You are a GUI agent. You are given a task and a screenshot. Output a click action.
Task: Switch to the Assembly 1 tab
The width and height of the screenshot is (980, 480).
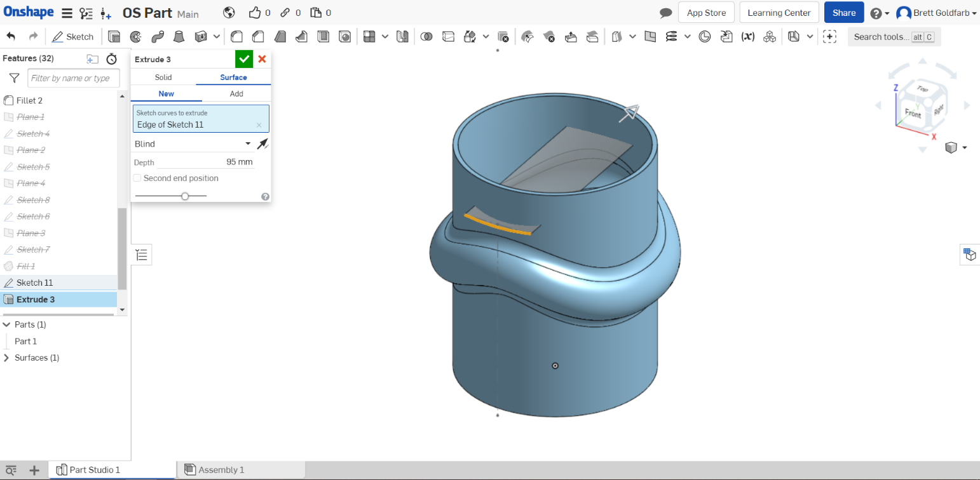221,470
